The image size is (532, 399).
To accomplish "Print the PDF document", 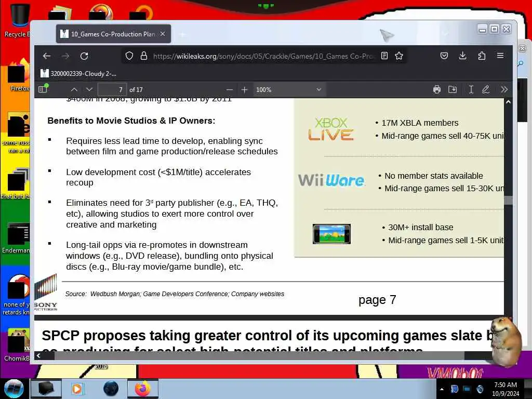I will tap(436, 89).
